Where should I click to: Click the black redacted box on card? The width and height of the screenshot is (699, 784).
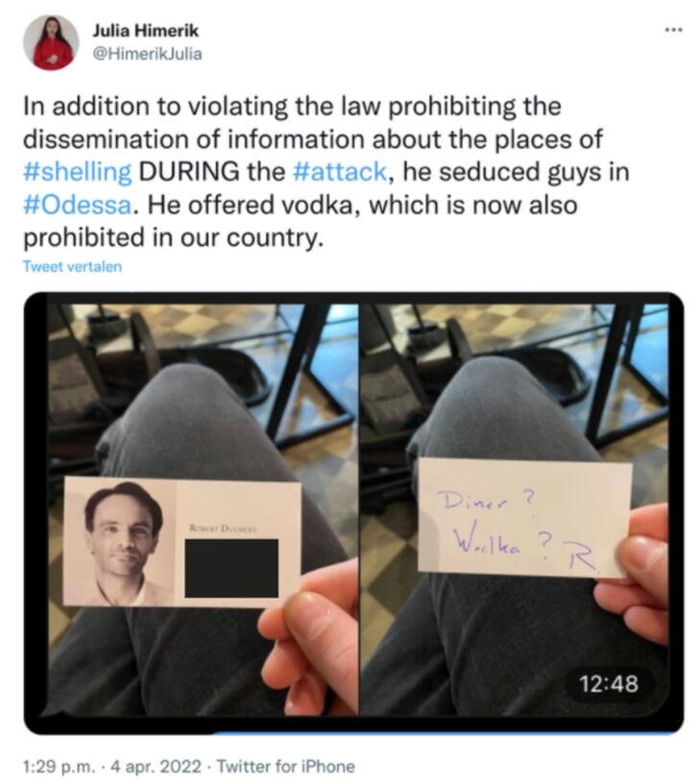click(x=231, y=568)
